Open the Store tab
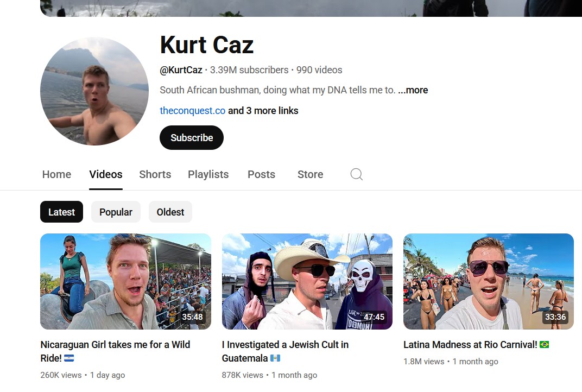The image size is (582, 392). click(x=310, y=174)
